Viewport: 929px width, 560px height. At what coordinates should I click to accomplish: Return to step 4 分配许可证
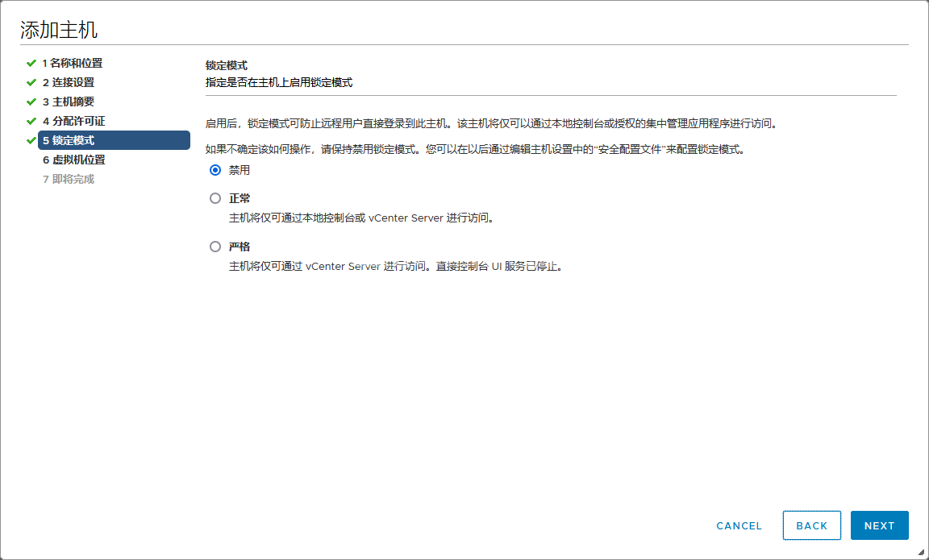[x=73, y=121]
